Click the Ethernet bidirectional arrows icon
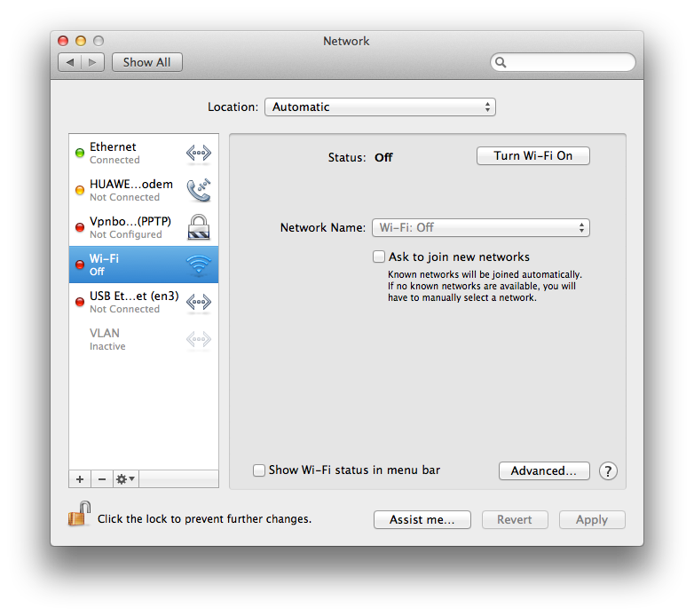Viewport: 694px width, 616px height. click(x=198, y=154)
